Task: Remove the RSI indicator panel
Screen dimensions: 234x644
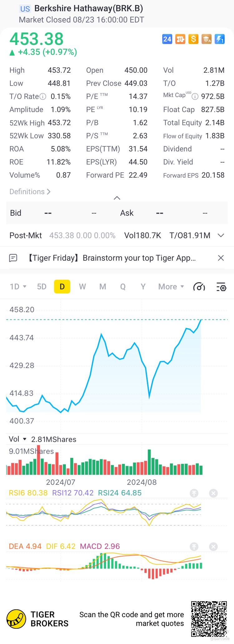Action: pos(213,493)
